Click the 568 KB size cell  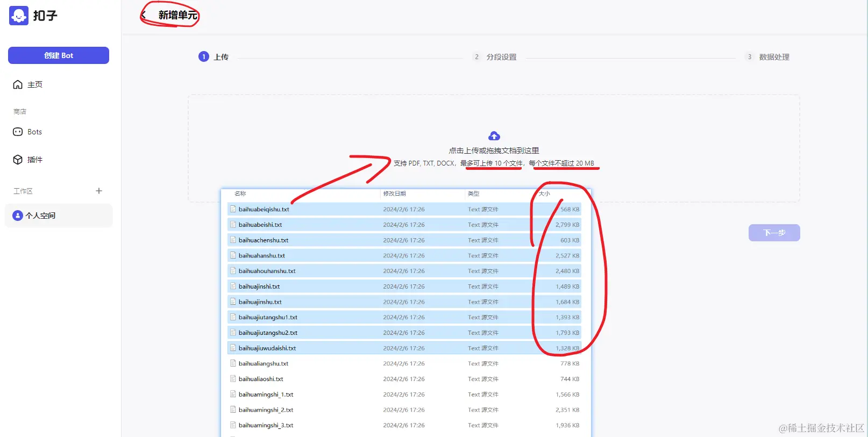click(x=570, y=209)
